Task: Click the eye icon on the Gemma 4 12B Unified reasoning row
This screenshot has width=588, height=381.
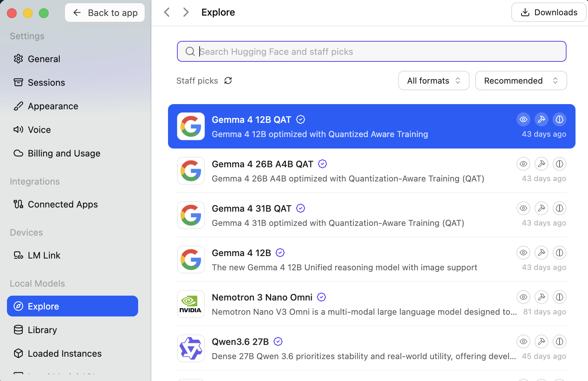Action: [523, 253]
